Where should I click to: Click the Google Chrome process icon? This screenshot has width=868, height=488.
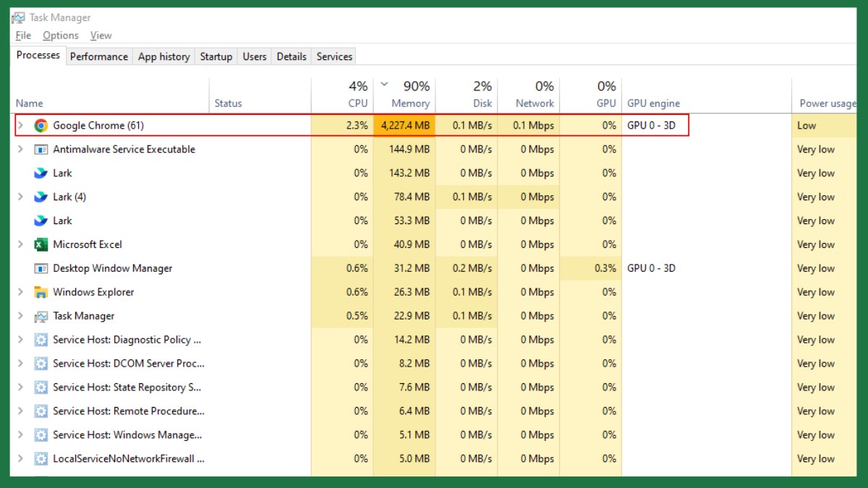tap(41, 126)
